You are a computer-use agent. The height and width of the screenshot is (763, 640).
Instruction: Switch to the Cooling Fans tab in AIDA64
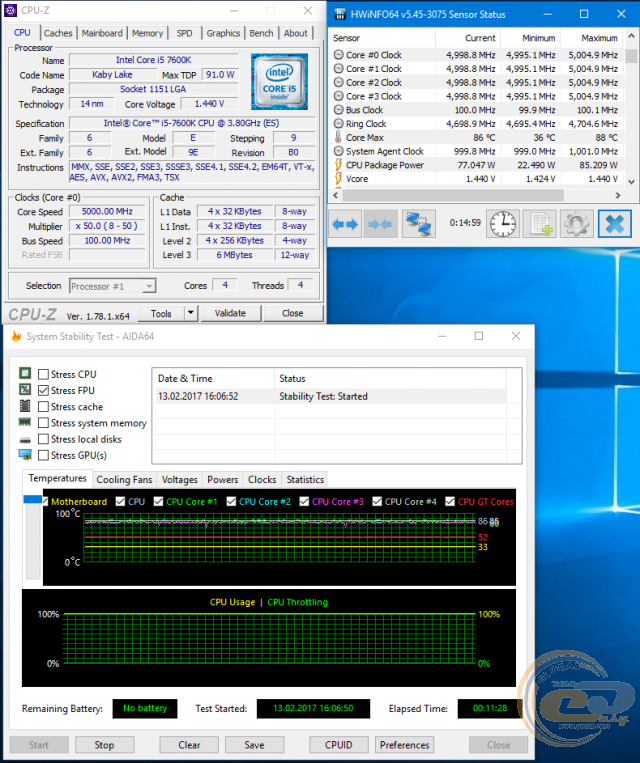click(124, 480)
